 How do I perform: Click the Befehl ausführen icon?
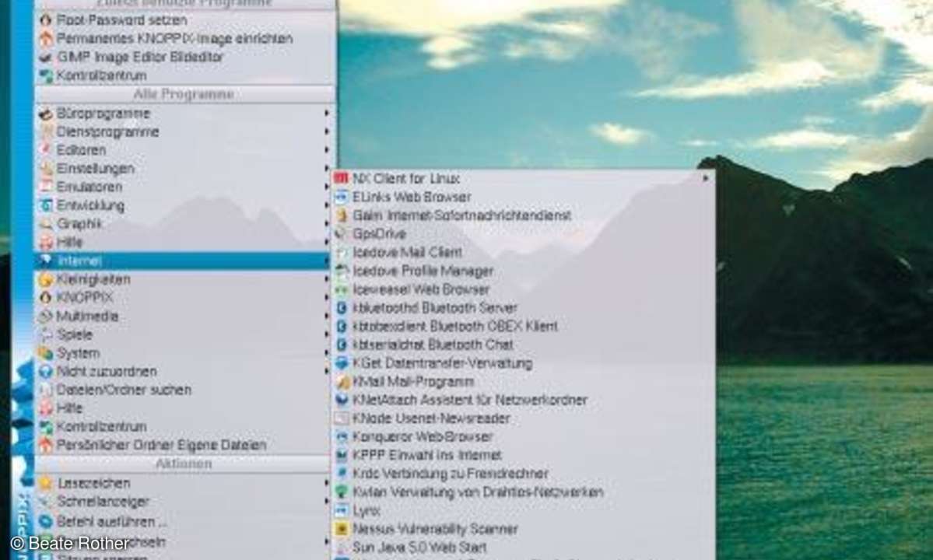point(46,521)
